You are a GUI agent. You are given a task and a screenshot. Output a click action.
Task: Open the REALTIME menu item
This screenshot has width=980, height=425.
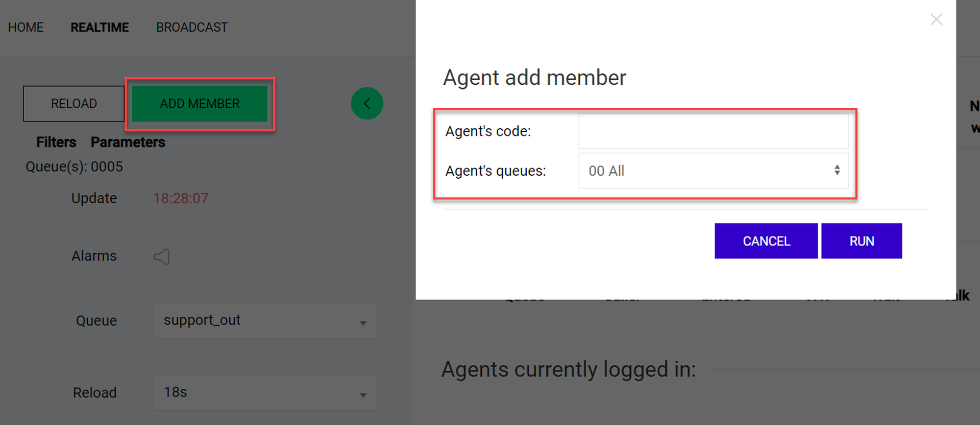point(99,27)
